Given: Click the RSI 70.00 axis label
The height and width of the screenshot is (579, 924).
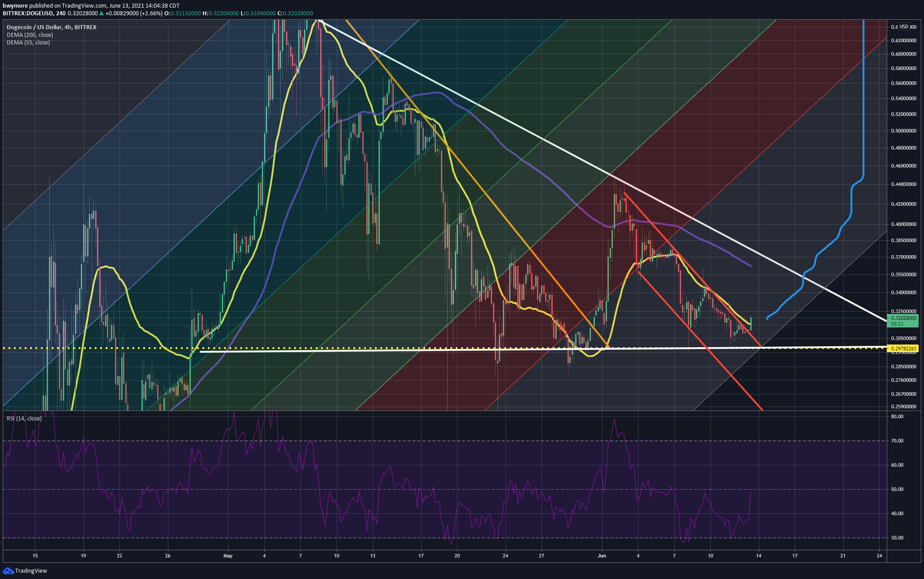Looking at the screenshot, I should click(x=897, y=441).
